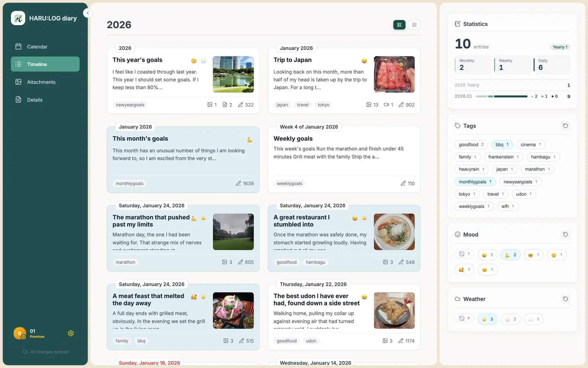Filter by the marathon tag in Tags panel

click(537, 169)
